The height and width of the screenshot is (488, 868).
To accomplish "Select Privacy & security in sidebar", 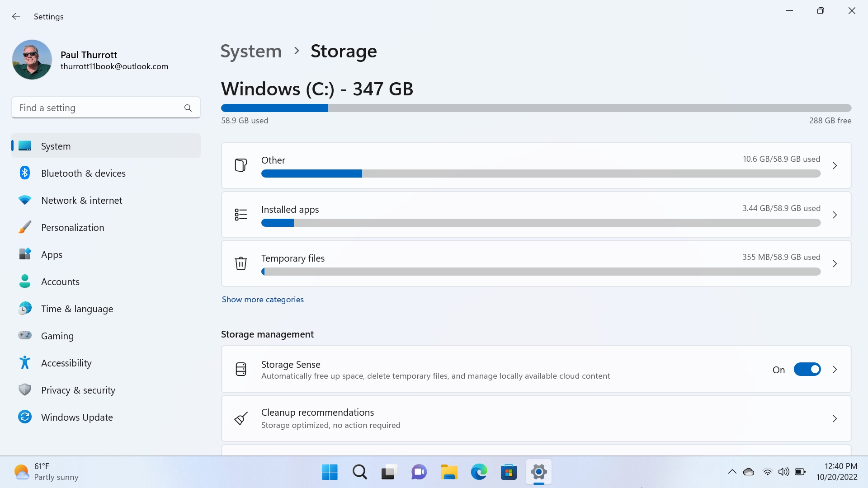I will tap(78, 390).
